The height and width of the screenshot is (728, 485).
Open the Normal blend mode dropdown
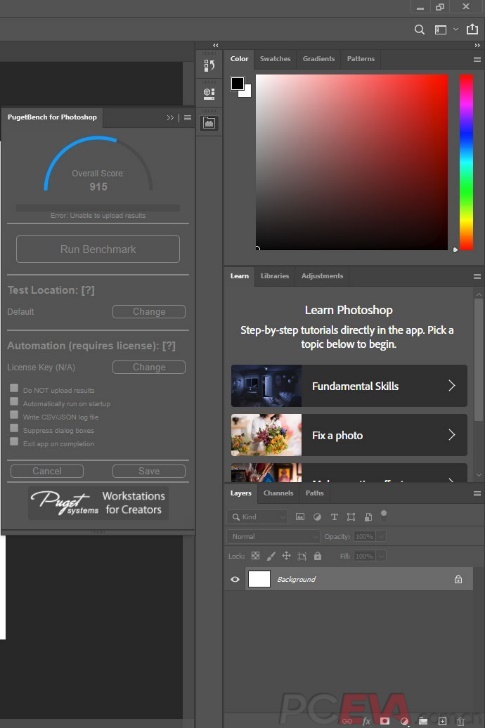(x=273, y=536)
